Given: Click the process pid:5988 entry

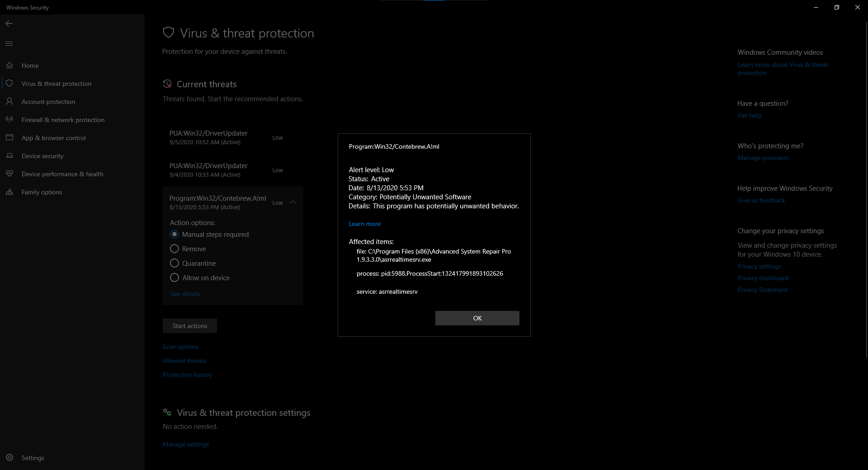Looking at the screenshot, I should coord(429,273).
